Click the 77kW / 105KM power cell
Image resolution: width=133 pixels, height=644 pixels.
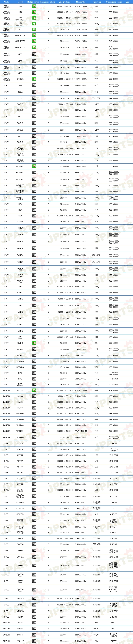click(x=81, y=431)
